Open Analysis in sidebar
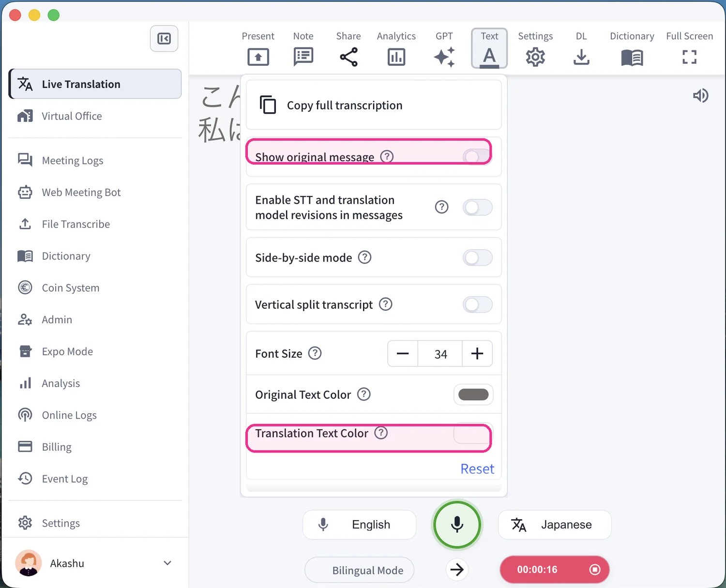726x588 pixels. pyautogui.click(x=95, y=383)
